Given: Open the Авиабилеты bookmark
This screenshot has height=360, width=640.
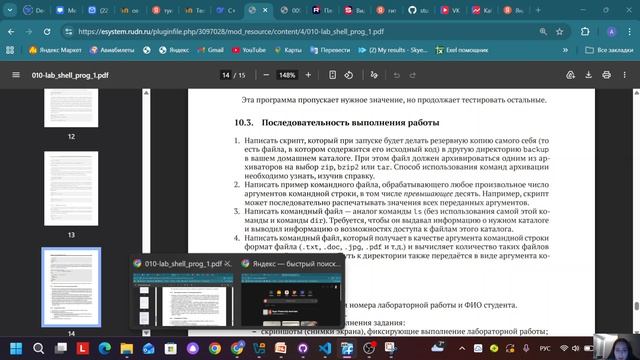Looking at the screenshot, I should tap(112, 50).
